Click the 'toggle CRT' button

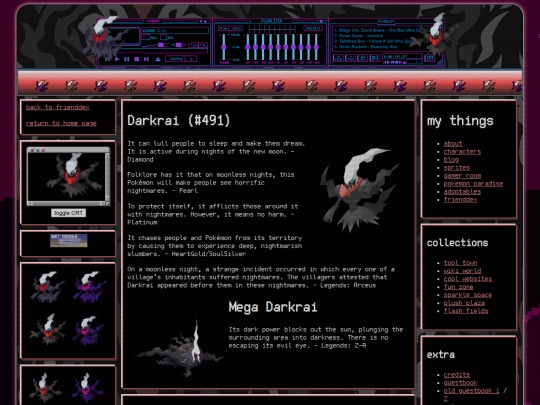click(69, 213)
